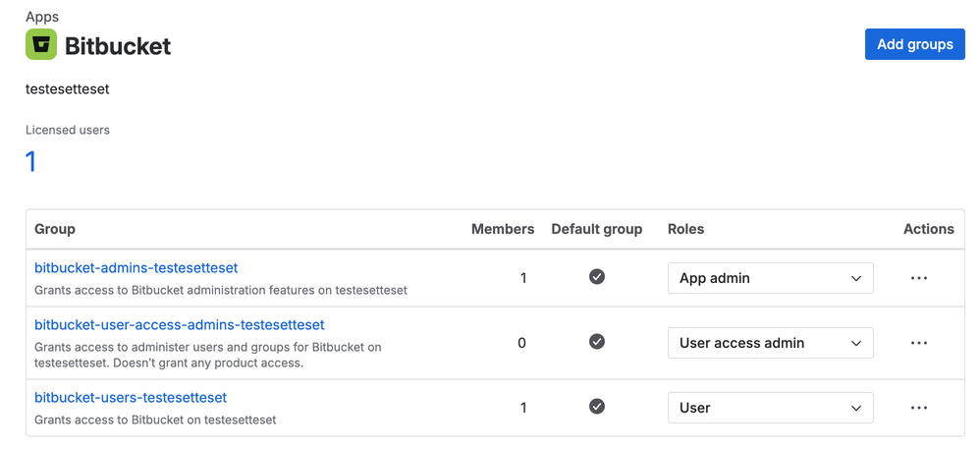Click the licensed users count number
Viewport: 980px width, 449px height.
(31, 161)
